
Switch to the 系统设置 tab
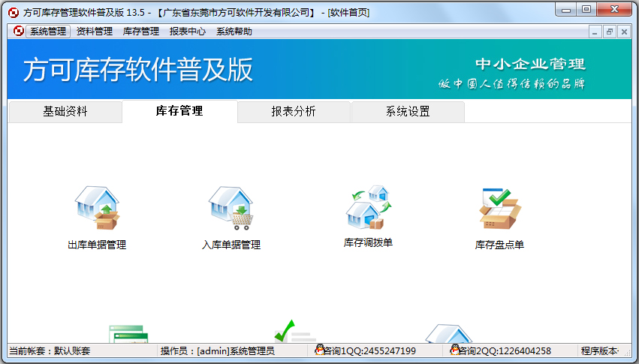point(408,112)
